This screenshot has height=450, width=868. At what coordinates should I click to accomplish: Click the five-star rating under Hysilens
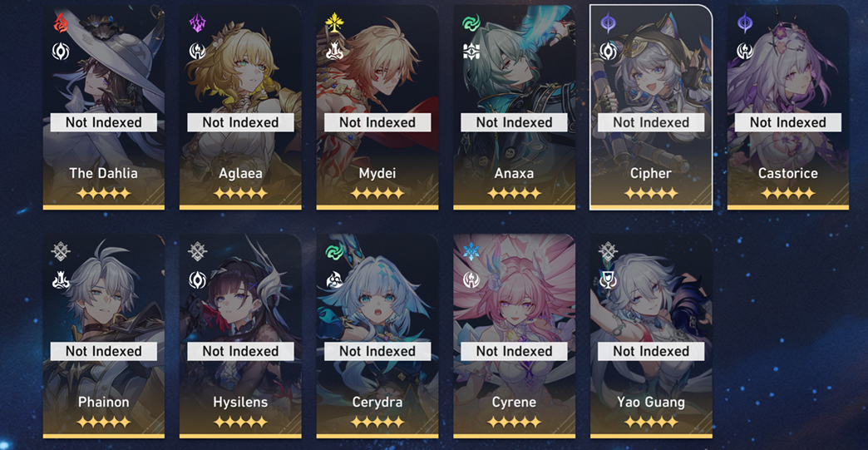(x=240, y=423)
